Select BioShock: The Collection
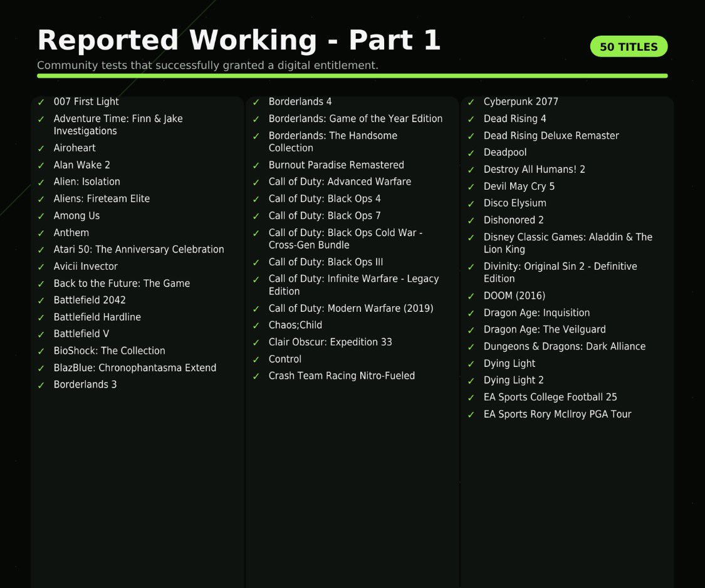 point(109,351)
